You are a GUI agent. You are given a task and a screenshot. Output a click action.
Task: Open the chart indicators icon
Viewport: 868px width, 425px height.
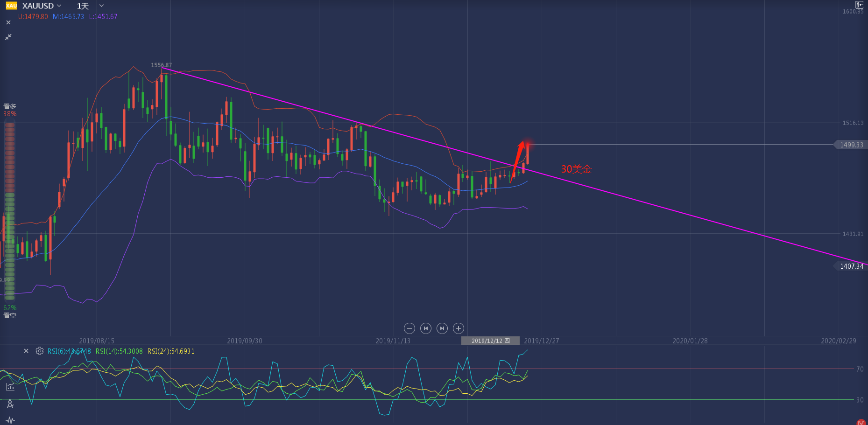10,387
